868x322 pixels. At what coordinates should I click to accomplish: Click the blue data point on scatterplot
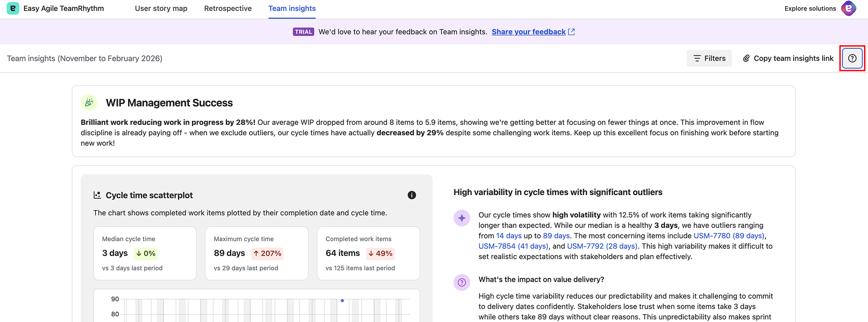[342, 301]
